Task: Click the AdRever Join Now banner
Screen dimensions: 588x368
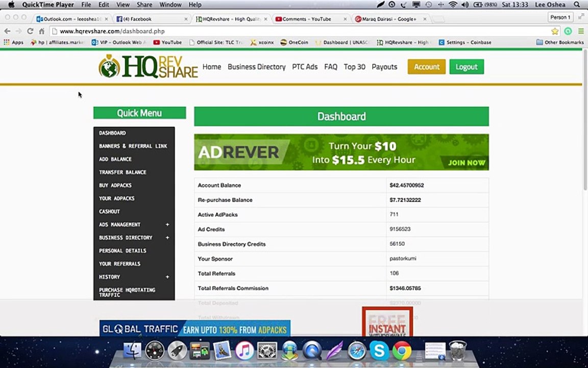Action: coord(341,152)
